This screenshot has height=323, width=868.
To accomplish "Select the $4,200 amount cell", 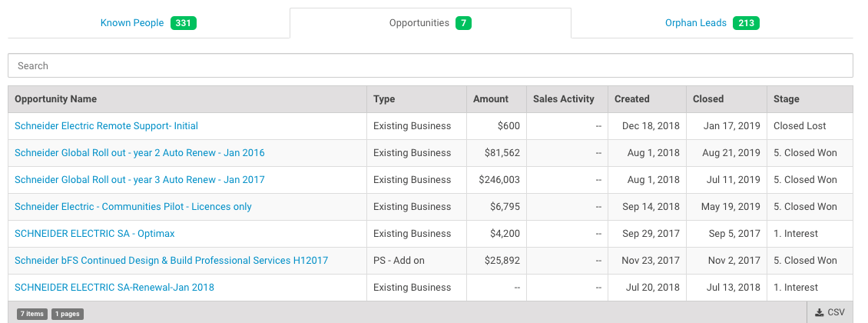I will coord(496,234).
